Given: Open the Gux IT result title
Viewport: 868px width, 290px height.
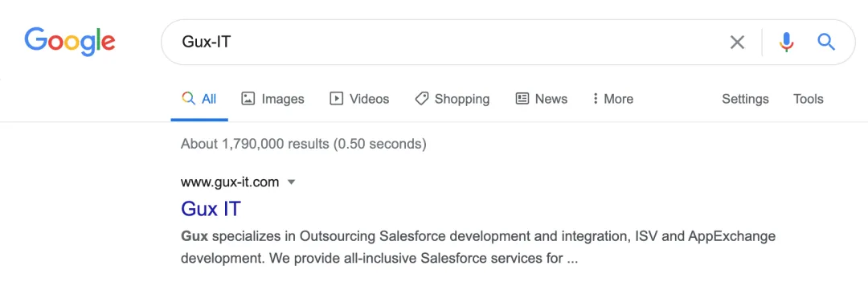Looking at the screenshot, I should click(x=211, y=209).
